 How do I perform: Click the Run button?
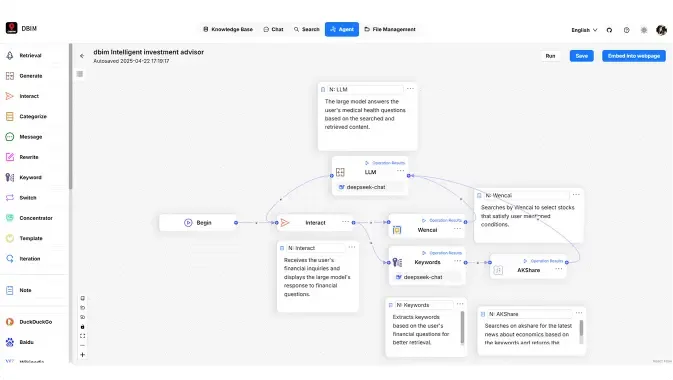[550, 56]
